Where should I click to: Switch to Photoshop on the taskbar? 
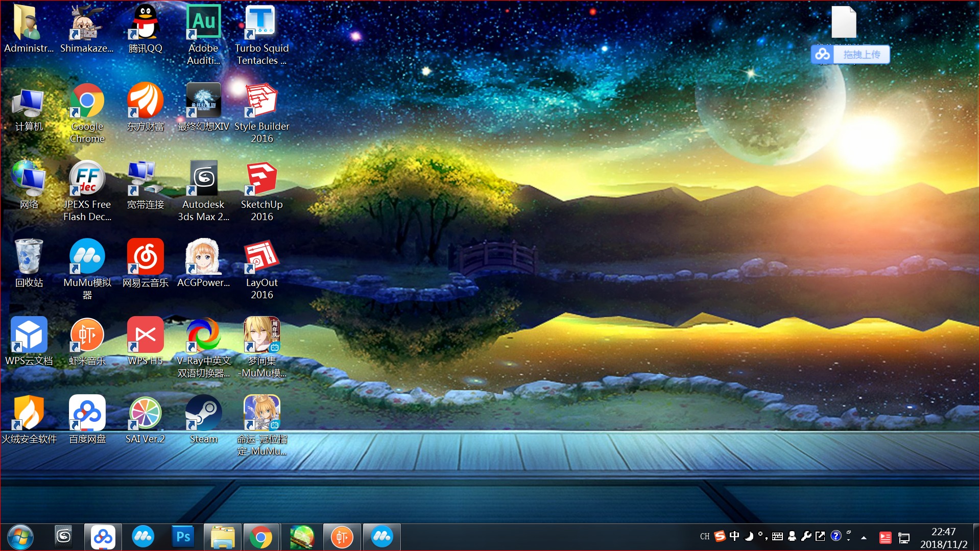coord(183,537)
